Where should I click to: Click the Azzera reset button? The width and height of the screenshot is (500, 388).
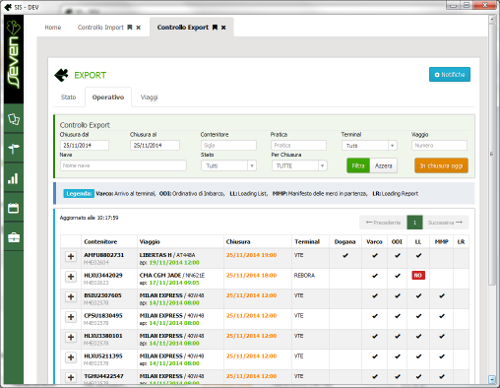point(384,166)
